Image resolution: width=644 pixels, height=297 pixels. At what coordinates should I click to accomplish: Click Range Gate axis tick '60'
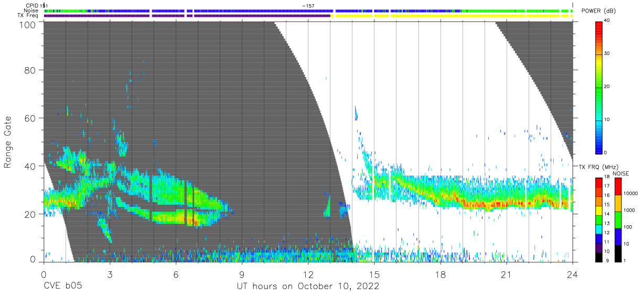(x=31, y=118)
